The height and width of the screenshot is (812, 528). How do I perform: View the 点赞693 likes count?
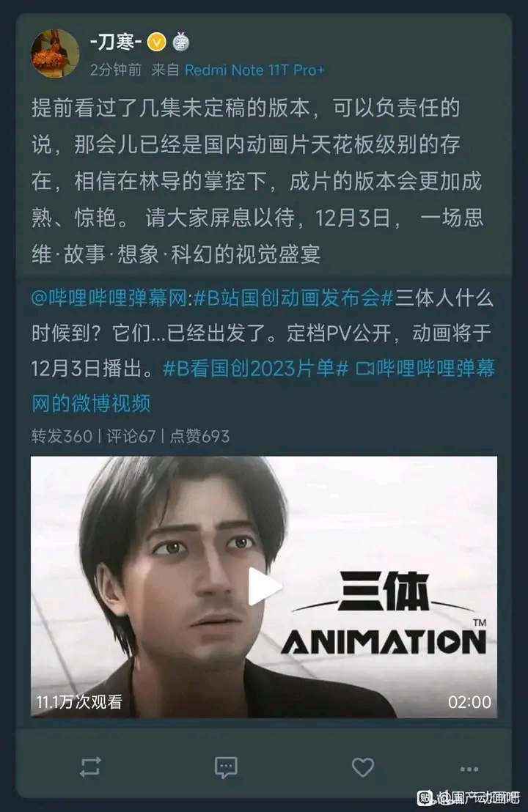click(199, 436)
